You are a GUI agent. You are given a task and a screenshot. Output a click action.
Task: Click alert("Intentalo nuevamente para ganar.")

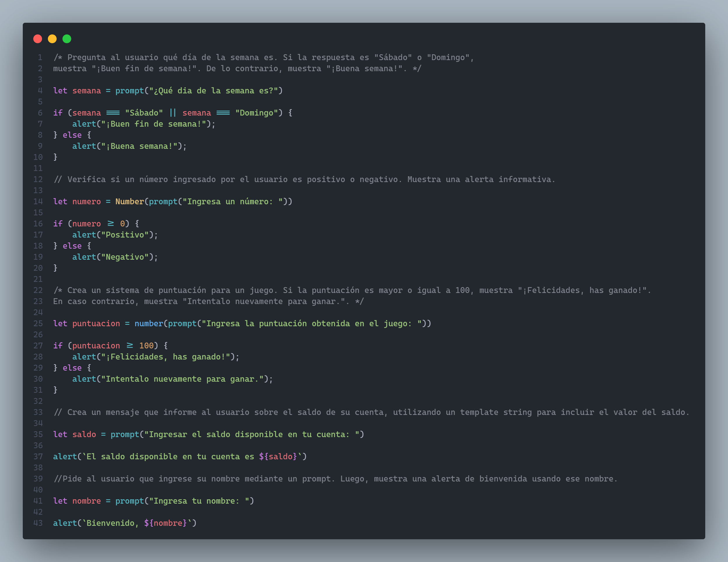[173, 379]
